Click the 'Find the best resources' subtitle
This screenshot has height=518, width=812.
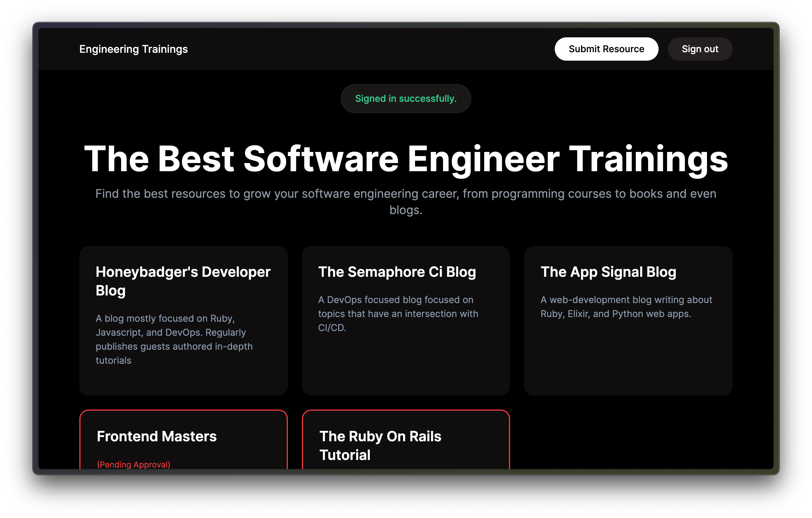[x=406, y=202]
